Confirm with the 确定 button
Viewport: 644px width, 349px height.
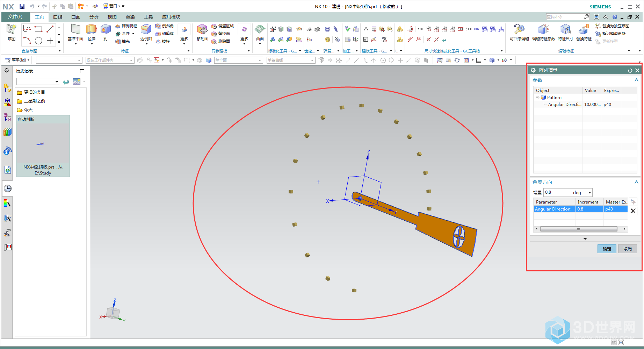tap(607, 249)
